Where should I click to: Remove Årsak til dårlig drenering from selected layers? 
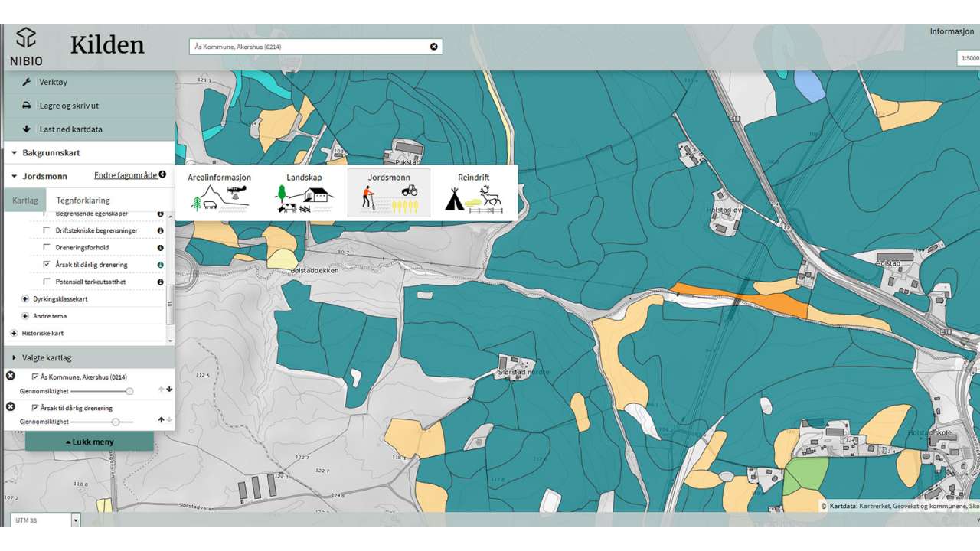click(11, 407)
